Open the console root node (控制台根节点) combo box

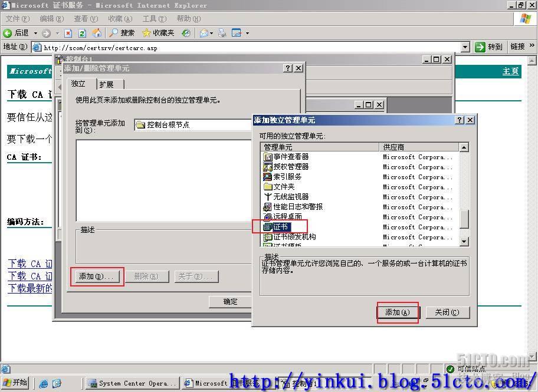tap(193, 124)
